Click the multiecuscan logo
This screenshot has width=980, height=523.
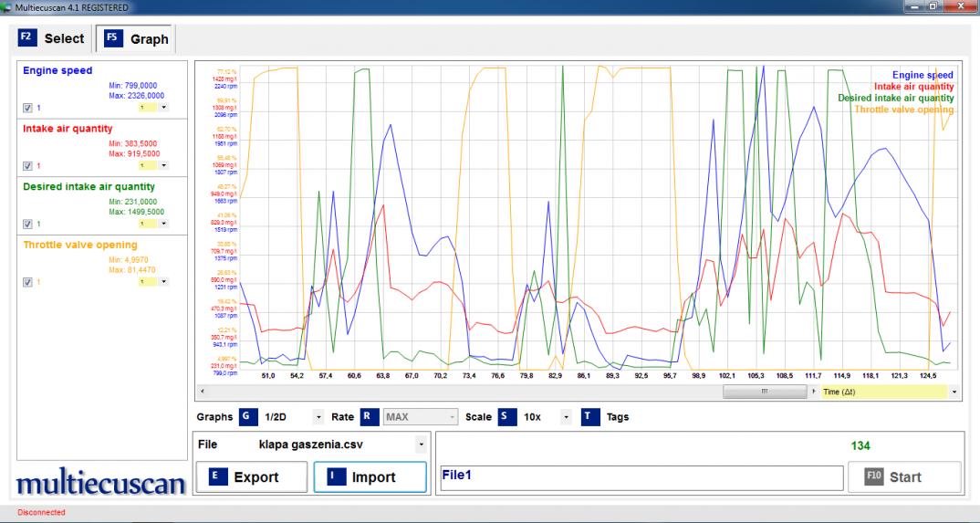[x=100, y=483]
